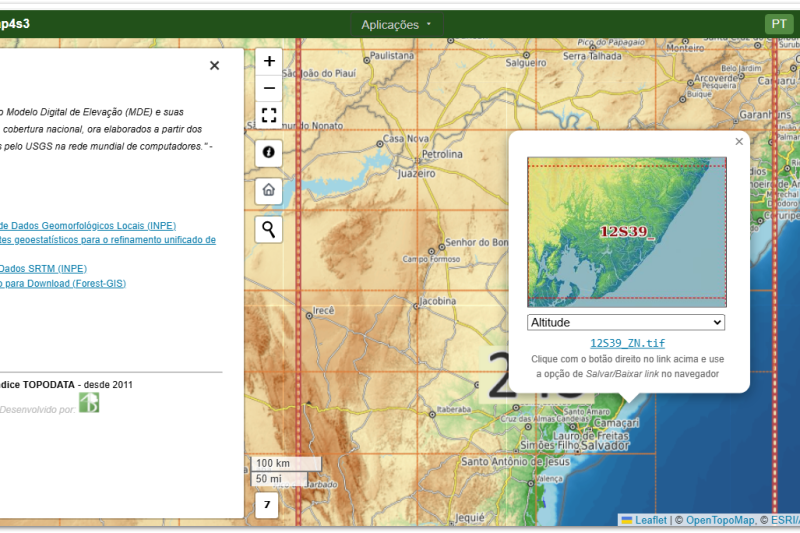This screenshot has width=800, height=533.
Task: Switch language with PT button
Action: [x=779, y=24]
